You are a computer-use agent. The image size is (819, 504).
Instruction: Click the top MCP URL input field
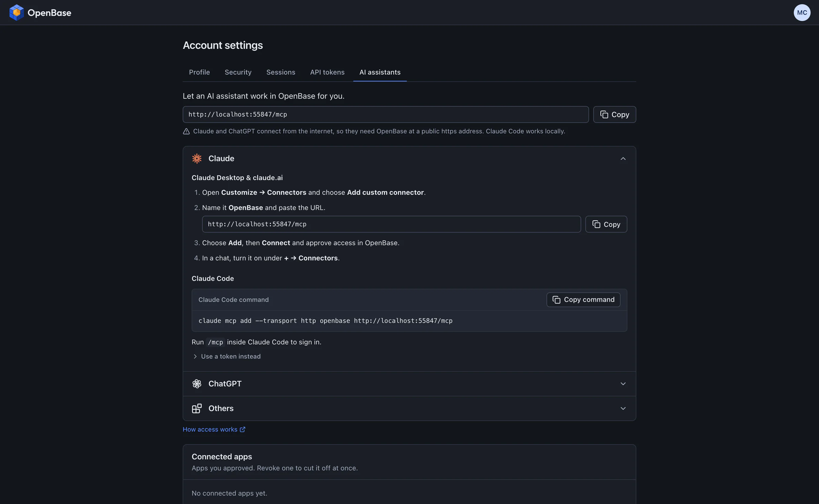(386, 114)
